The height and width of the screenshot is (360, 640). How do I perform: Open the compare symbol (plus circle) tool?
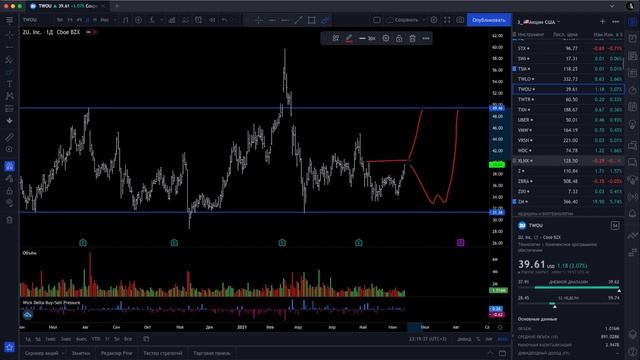point(138,20)
